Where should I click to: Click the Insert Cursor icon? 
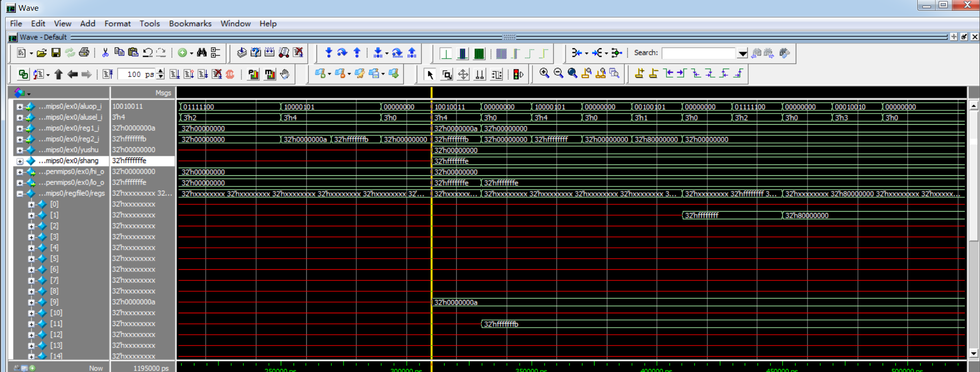pyautogui.click(x=639, y=74)
